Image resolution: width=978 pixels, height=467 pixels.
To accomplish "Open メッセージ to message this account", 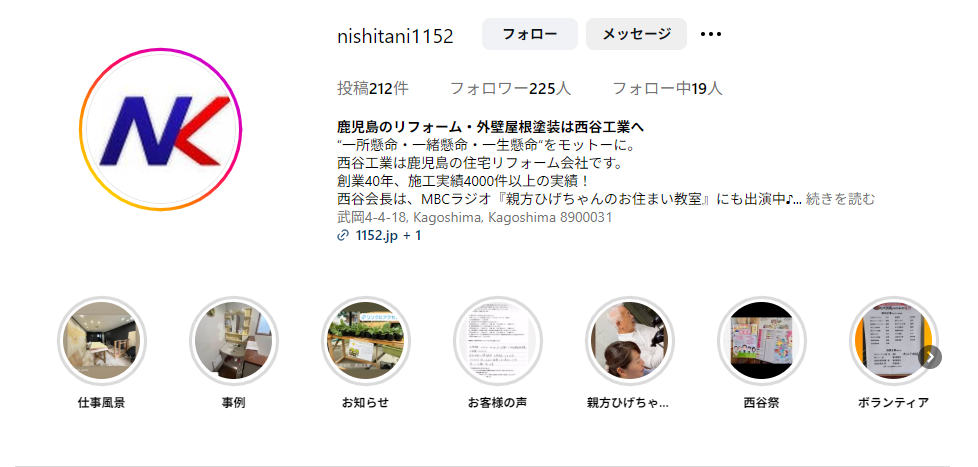I will [636, 34].
